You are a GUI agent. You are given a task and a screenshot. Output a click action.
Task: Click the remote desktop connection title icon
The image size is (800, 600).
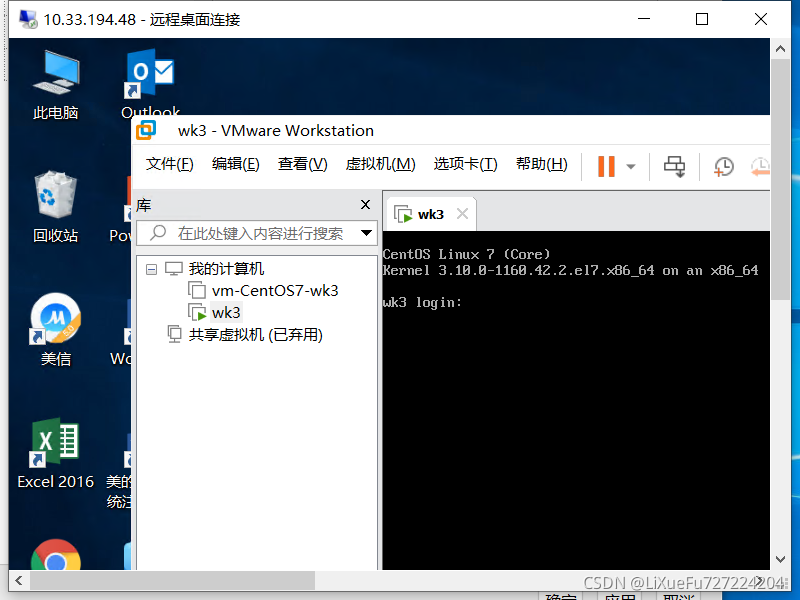coord(28,19)
